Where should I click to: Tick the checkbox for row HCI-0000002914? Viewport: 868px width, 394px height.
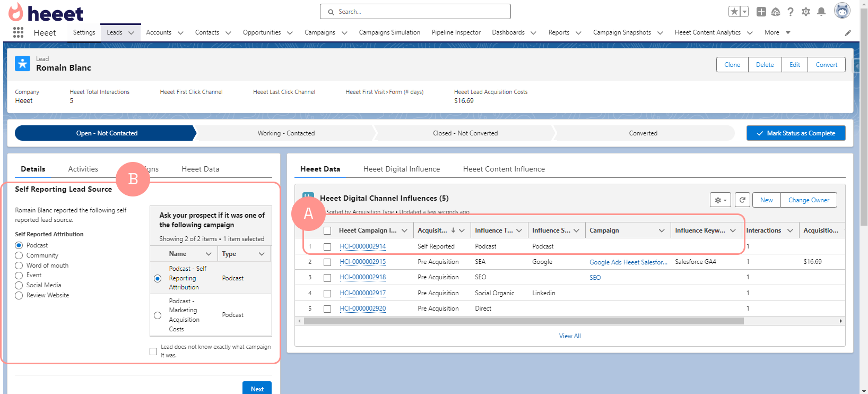[327, 246]
